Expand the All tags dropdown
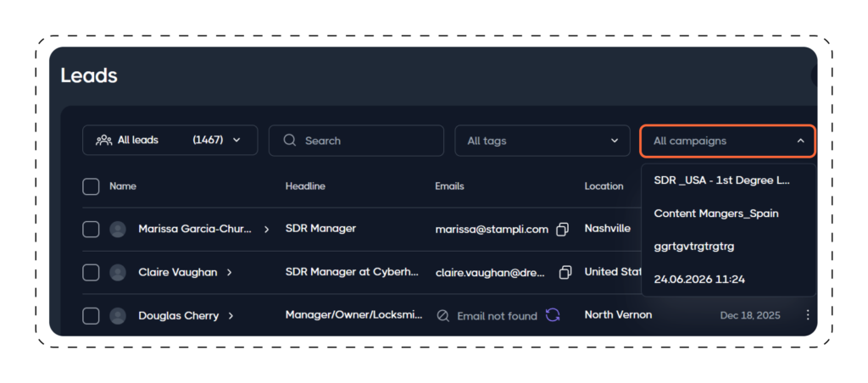 click(x=542, y=141)
